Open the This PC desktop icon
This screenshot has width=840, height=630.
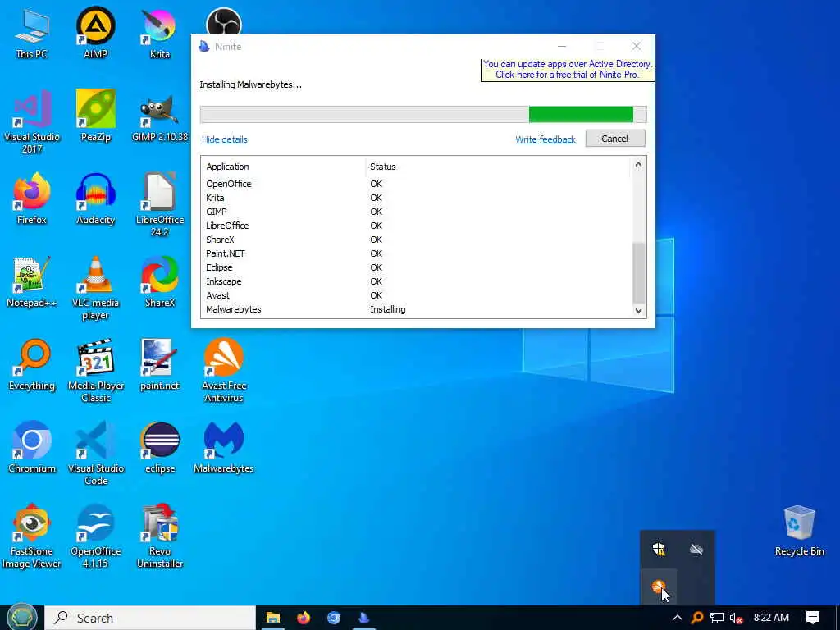point(32,33)
